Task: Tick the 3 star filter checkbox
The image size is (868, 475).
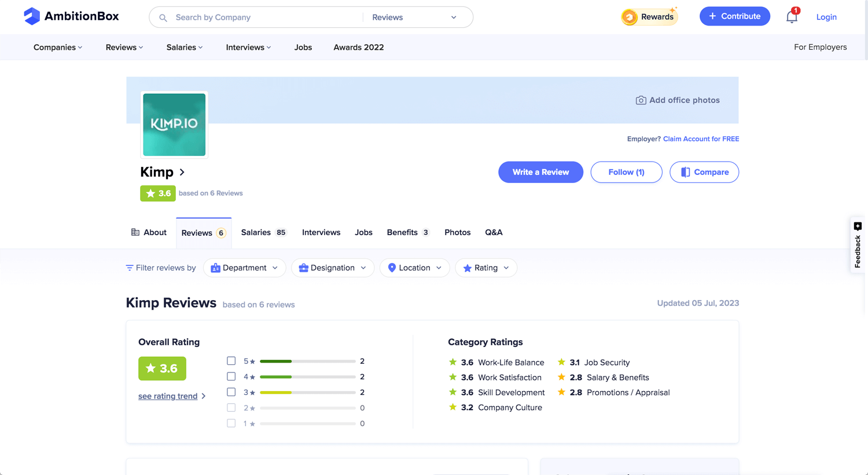Action: point(231,392)
